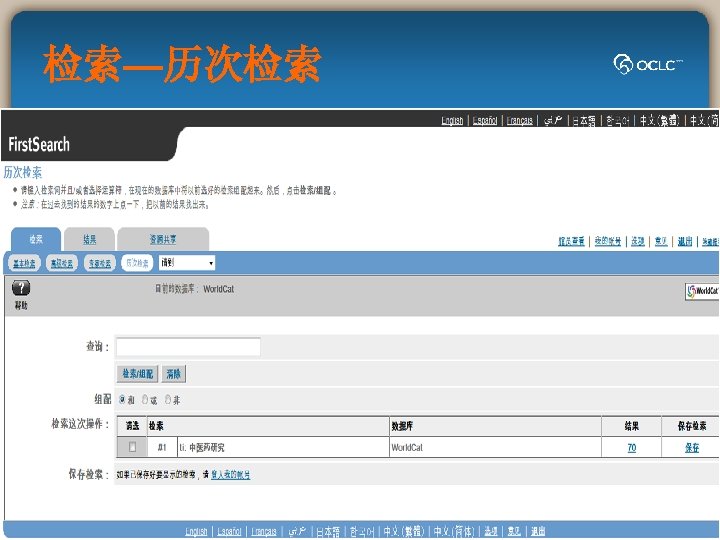Viewport: 720px width, 540px height.
Task: Switch to the 结果 tab
Action: pos(90,239)
